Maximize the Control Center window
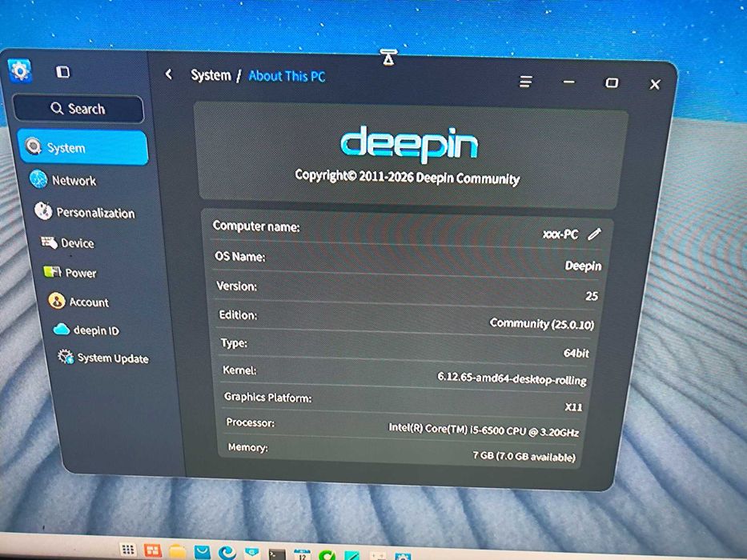The width and height of the screenshot is (747, 560). [x=611, y=83]
